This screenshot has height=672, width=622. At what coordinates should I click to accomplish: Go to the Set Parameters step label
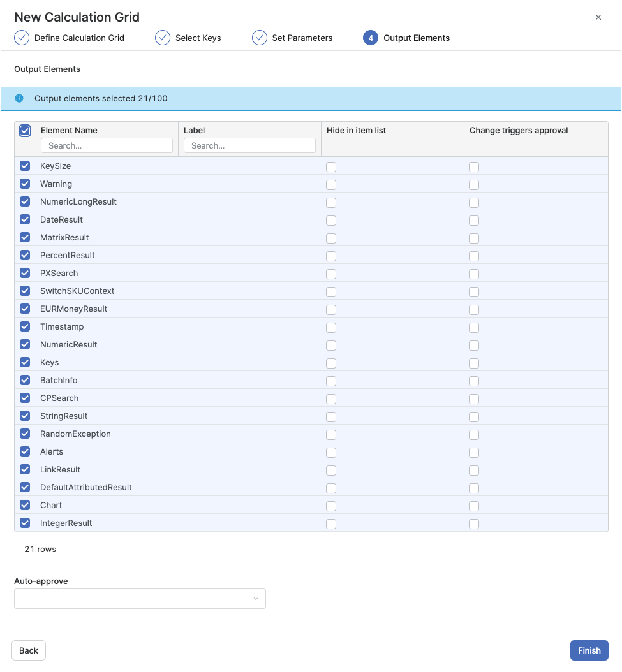tap(302, 38)
